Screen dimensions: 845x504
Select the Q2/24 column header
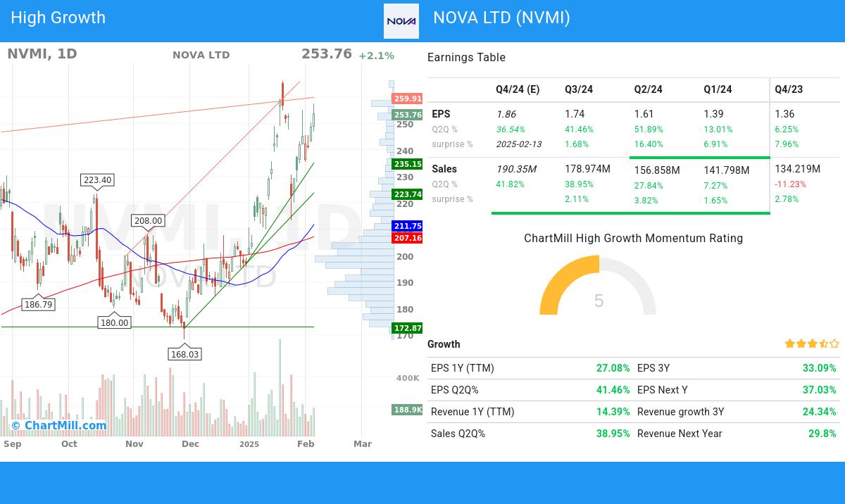click(649, 89)
